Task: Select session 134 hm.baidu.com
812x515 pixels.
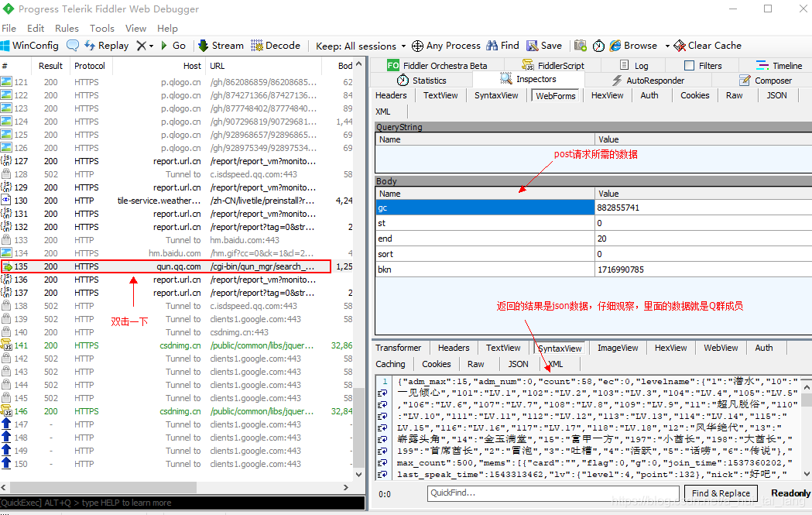Action: coord(176,252)
